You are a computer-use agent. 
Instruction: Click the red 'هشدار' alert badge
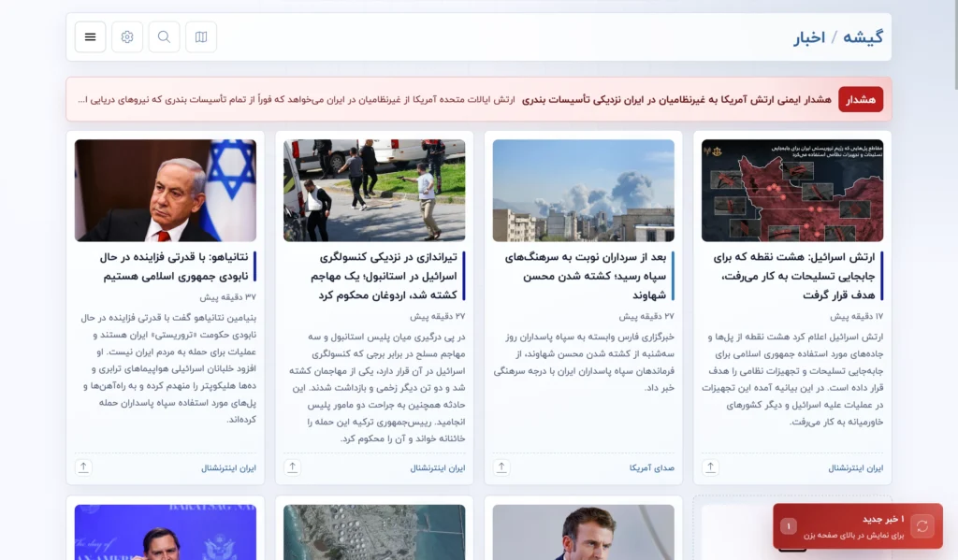coord(860,99)
